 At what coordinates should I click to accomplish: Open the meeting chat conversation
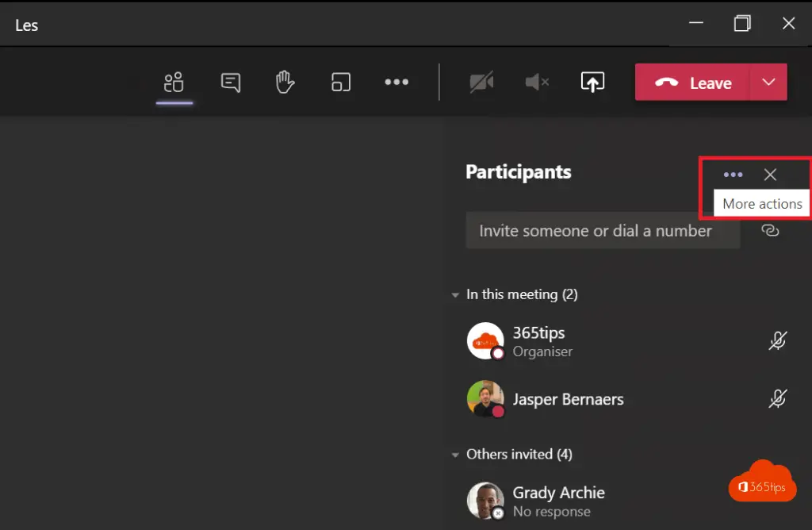[x=231, y=83]
